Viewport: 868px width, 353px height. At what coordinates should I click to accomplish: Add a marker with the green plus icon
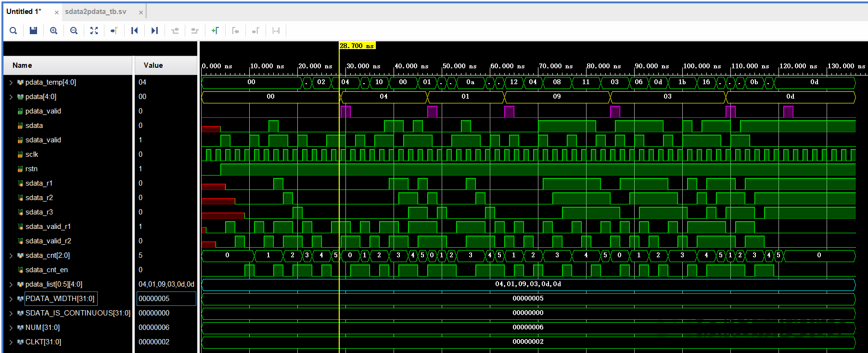coord(215,31)
